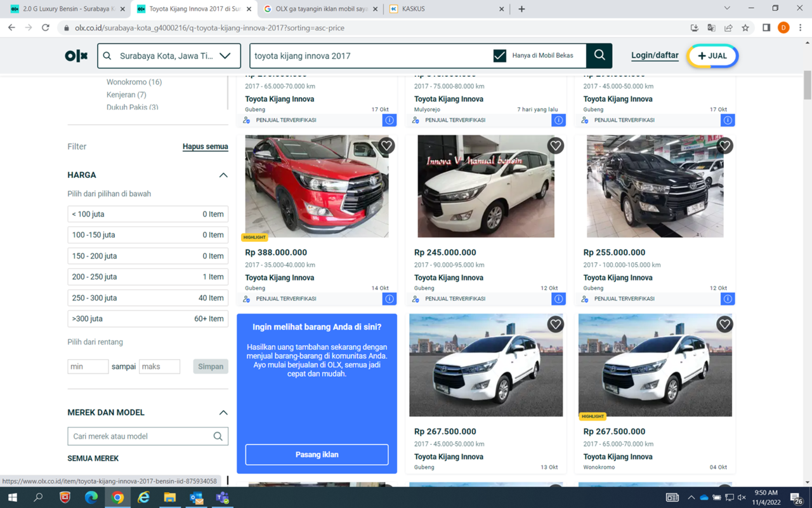Screen dimensions: 812x508
Task: Open info icon on 65.000-70.000 km Gubeng listing
Action: pos(390,120)
